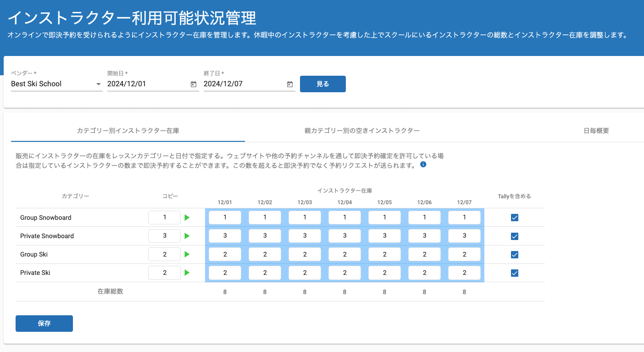Open the 日毎概要 tab
This screenshot has height=352, width=644.
point(596,131)
